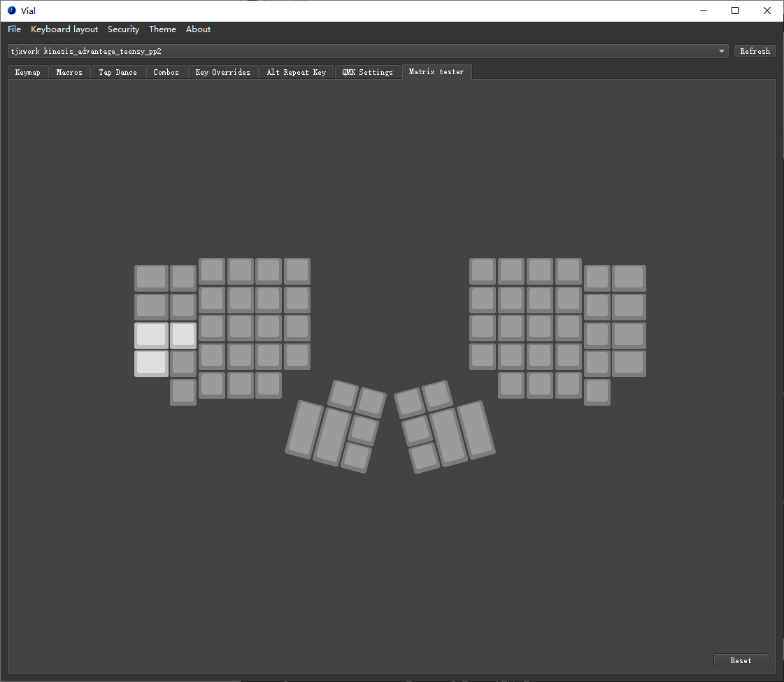Open the Security menu
This screenshot has width=784, height=682.
123,29
